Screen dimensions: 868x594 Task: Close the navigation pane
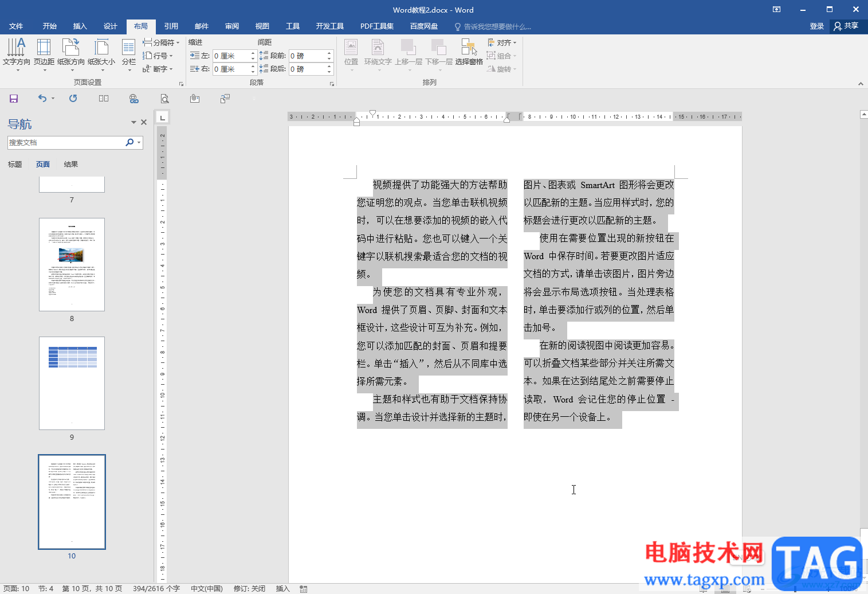[144, 122]
